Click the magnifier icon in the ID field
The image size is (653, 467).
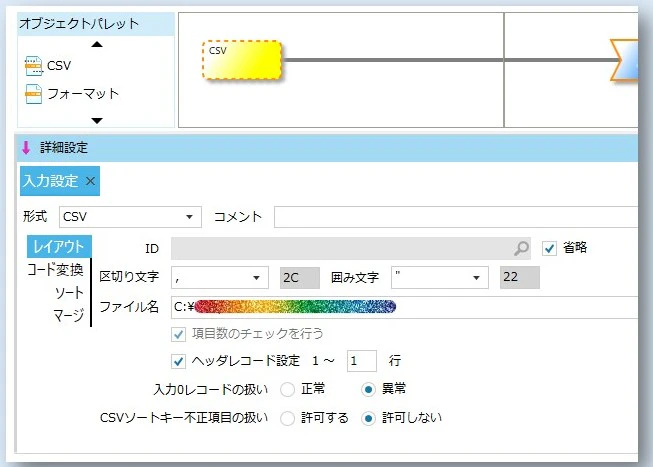521,248
